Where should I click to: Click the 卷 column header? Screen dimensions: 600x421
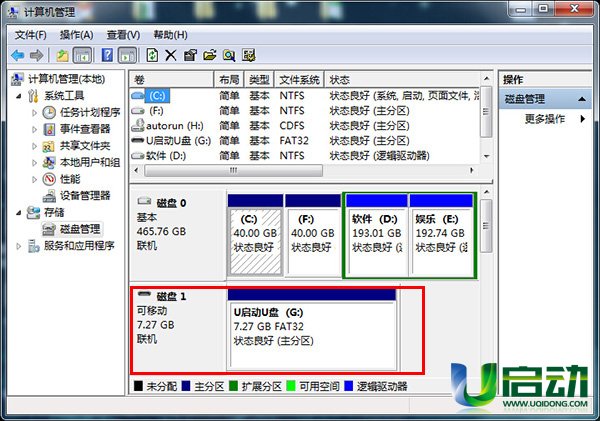click(171, 80)
